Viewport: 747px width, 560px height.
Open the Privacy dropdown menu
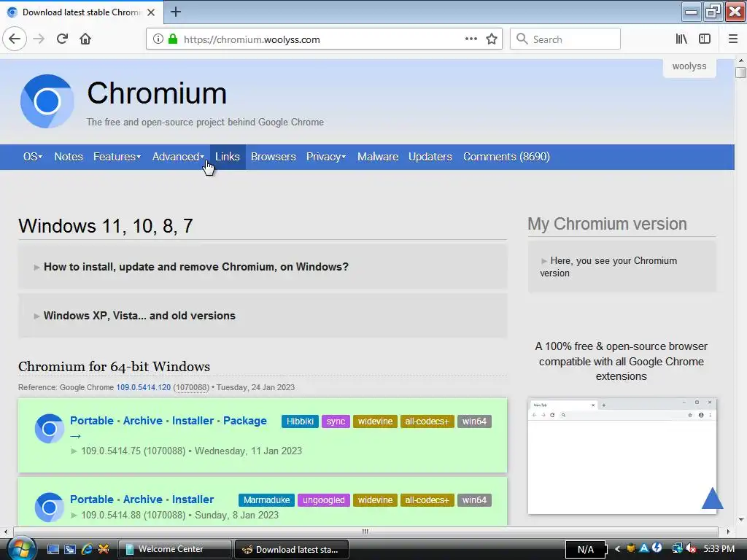coord(326,157)
